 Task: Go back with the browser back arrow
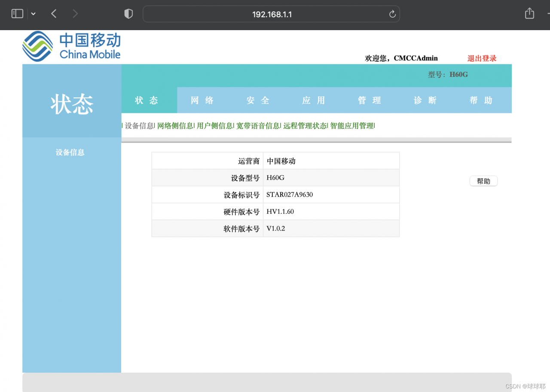click(54, 14)
